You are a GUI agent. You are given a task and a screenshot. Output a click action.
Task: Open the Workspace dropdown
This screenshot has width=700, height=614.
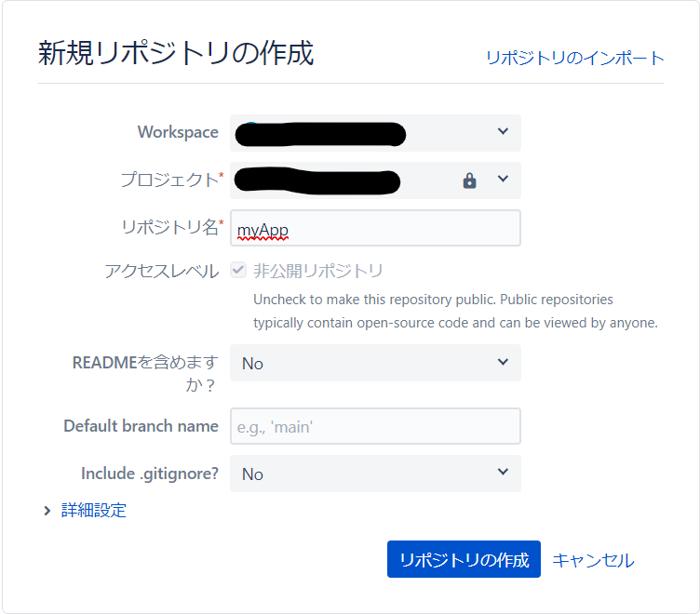[375, 133]
